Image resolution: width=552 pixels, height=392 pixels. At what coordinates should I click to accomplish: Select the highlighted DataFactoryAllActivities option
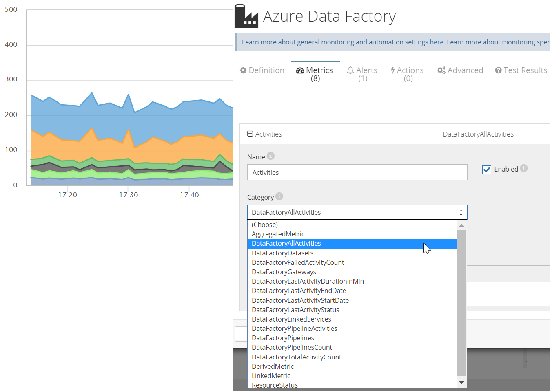pos(352,243)
